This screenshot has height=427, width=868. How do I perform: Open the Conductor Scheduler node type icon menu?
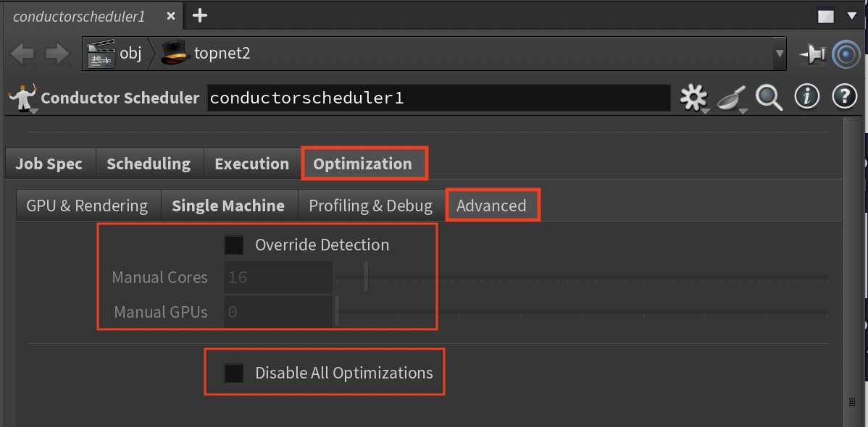[22, 98]
